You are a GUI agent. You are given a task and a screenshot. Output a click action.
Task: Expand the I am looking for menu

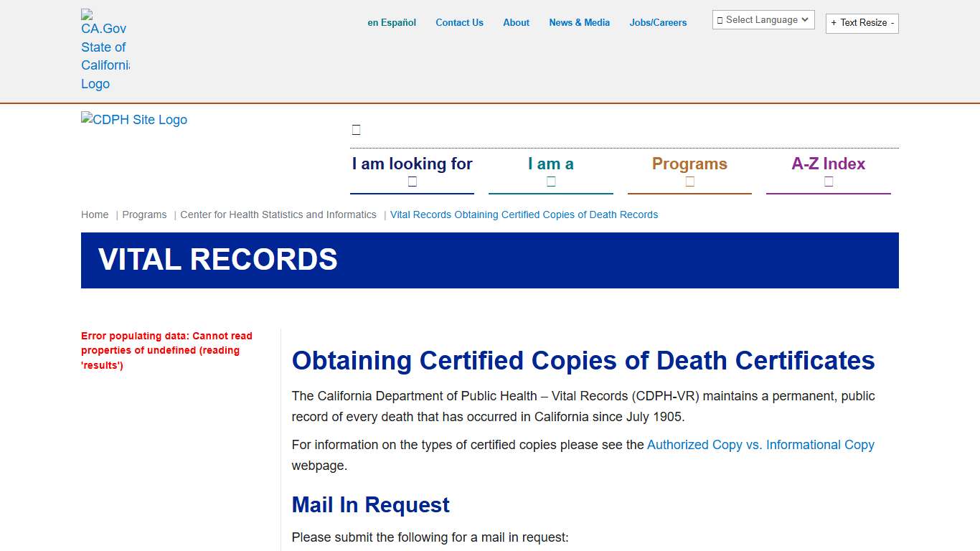412,164
